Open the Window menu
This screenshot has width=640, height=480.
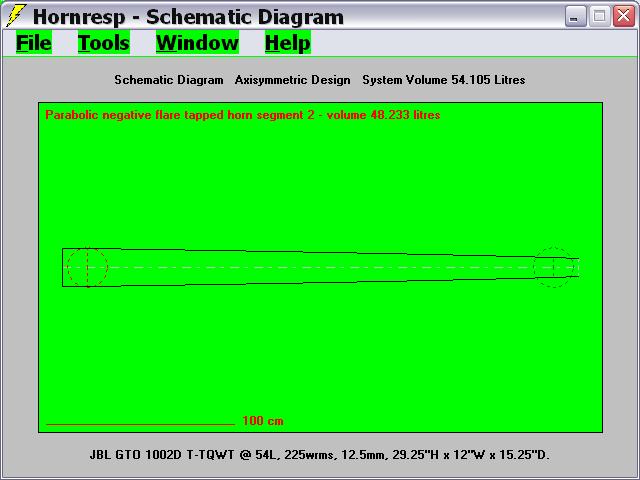coord(197,42)
